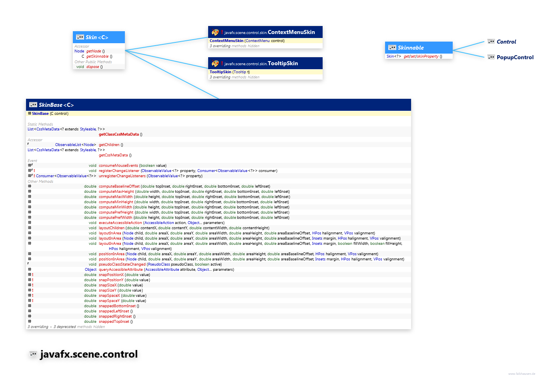558x392 pixels.
Task: Click the icon beside javafx.scene.control package label
Action: click(x=33, y=354)
